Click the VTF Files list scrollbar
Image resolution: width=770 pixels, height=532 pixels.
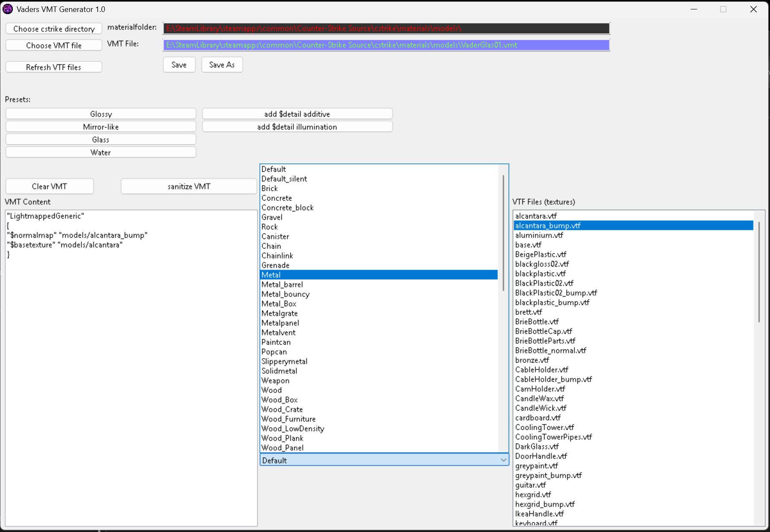[x=759, y=272]
